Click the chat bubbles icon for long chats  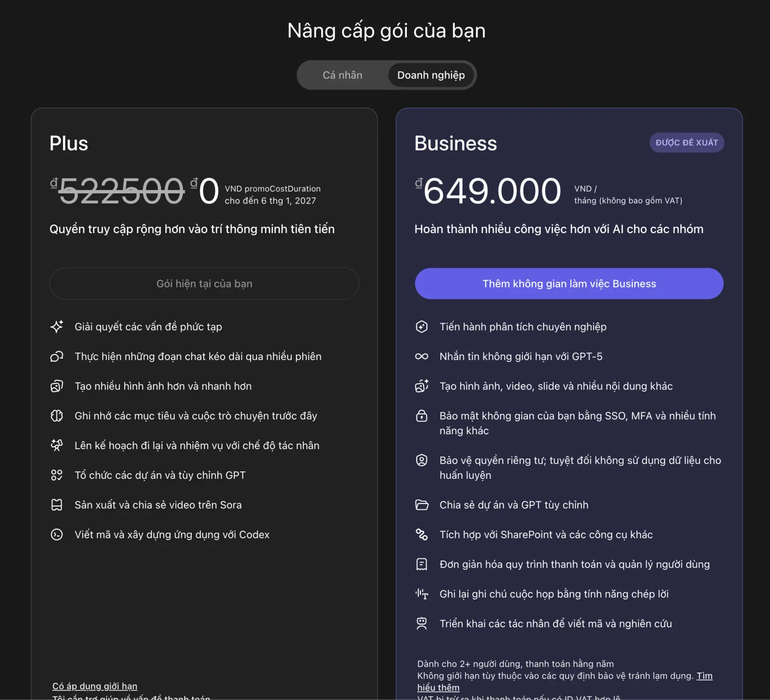click(57, 357)
